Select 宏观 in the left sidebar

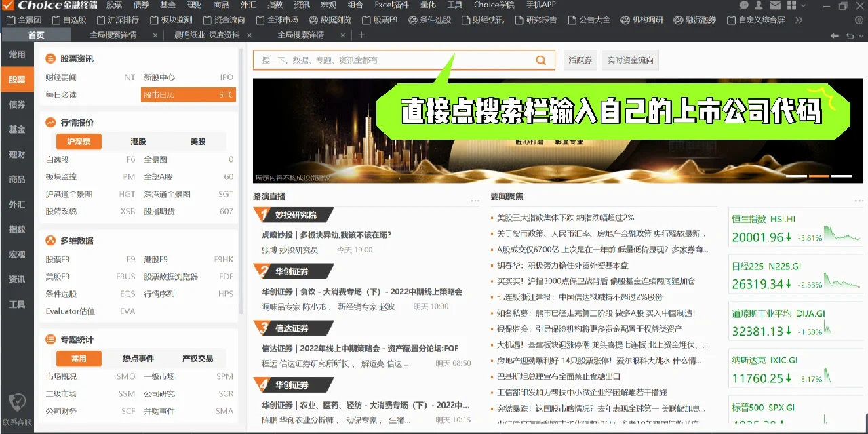click(x=17, y=254)
